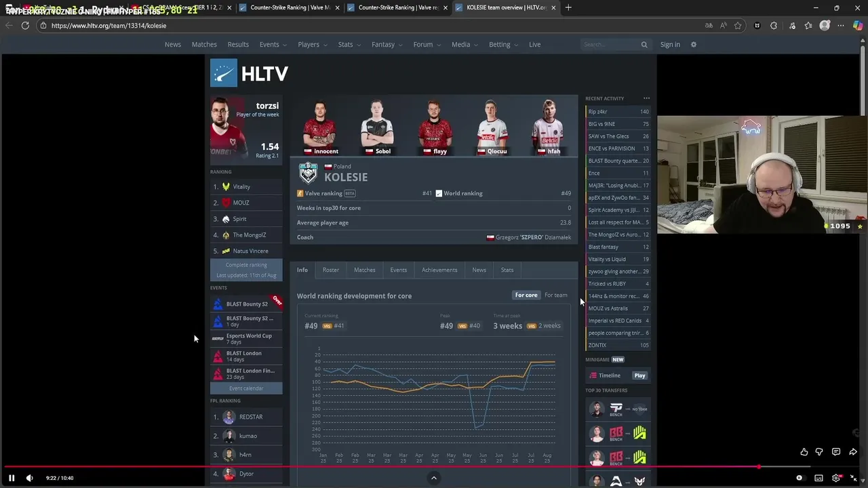Expand the Betting dropdown menu

tap(503, 45)
